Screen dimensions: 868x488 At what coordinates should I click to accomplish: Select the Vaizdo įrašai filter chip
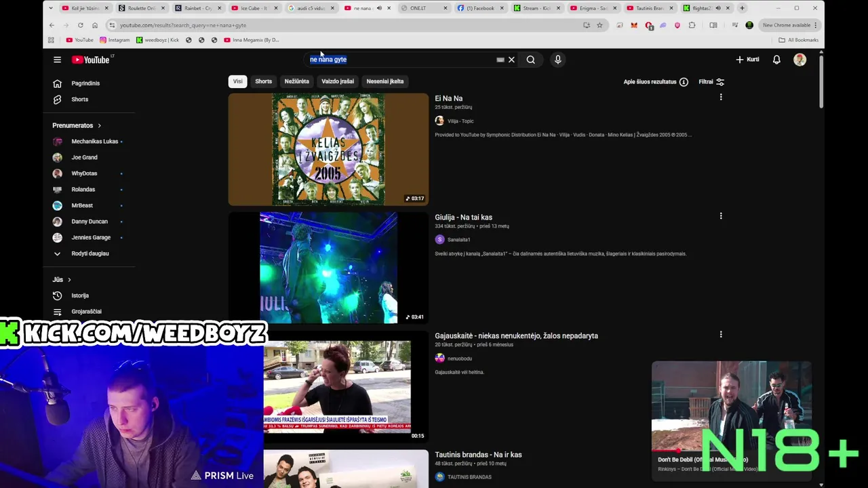[x=338, y=81]
